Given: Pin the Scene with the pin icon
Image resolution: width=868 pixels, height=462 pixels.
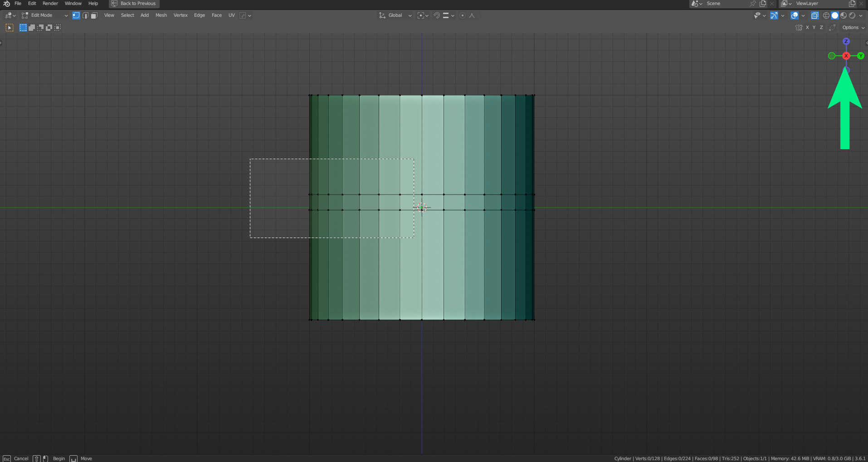Looking at the screenshot, I should point(753,4).
